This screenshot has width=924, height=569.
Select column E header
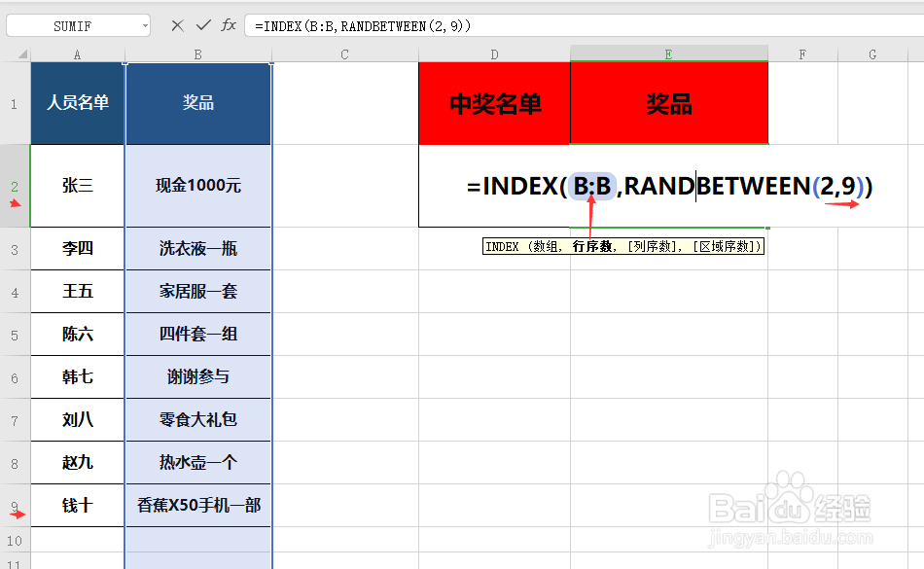pos(669,54)
